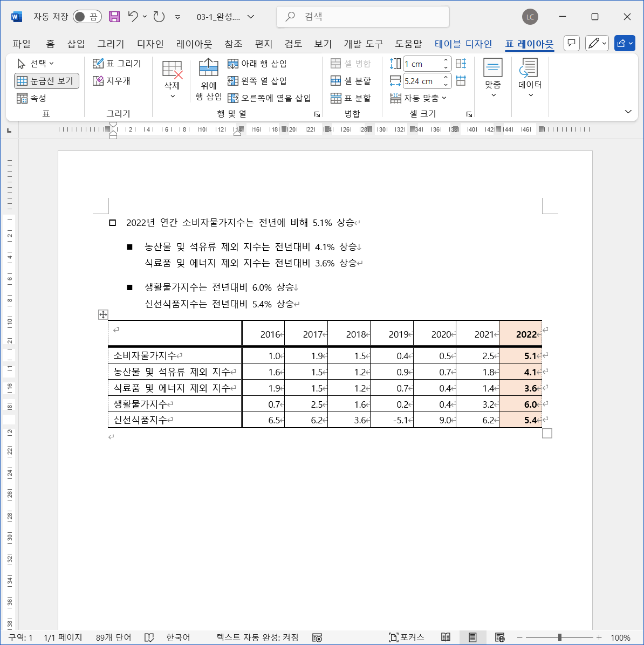Click the 신선식품지수 row label

coord(140,420)
